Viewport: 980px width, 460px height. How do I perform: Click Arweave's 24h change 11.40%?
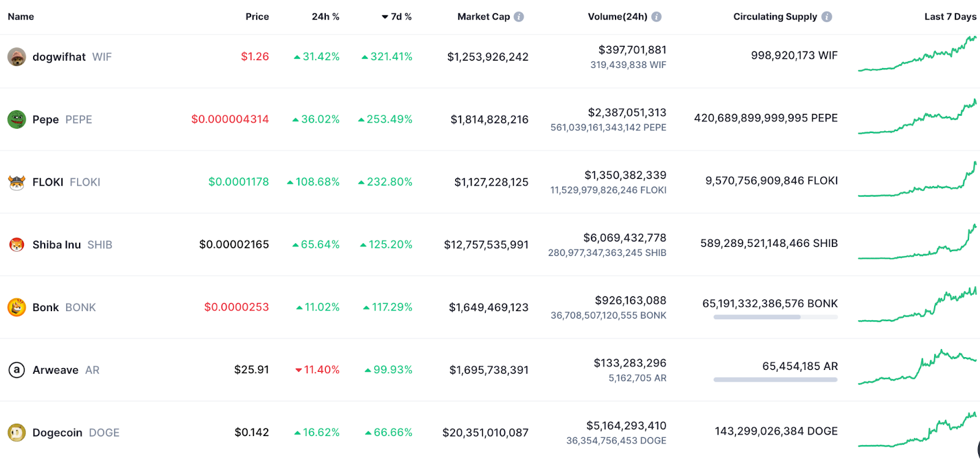pos(317,369)
